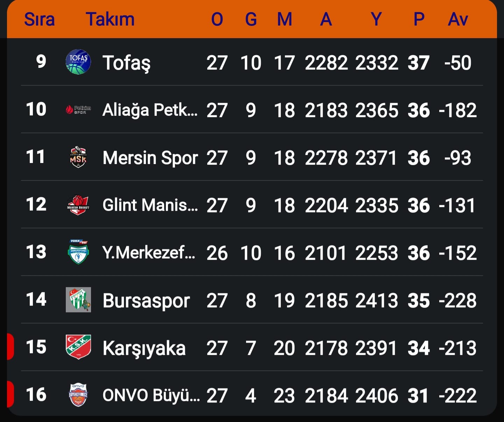Select the Glint Manisa team name
The height and width of the screenshot is (422, 504).
click(x=150, y=205)
